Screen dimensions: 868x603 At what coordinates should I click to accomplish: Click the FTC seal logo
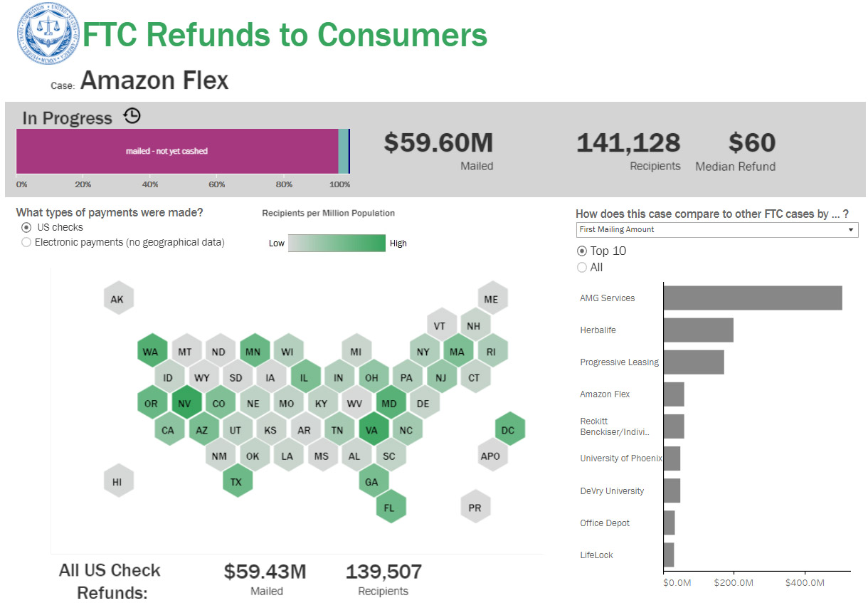47,33
